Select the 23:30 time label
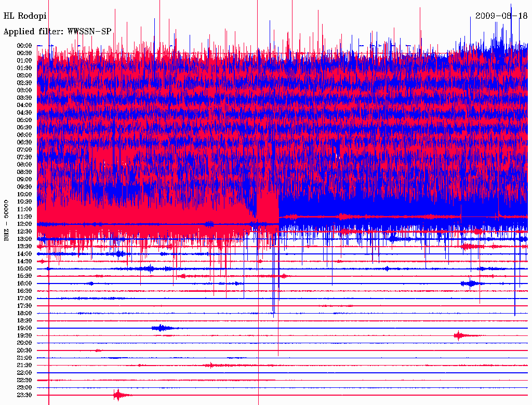Screen dimensions: 532x405 coord(24,395)
